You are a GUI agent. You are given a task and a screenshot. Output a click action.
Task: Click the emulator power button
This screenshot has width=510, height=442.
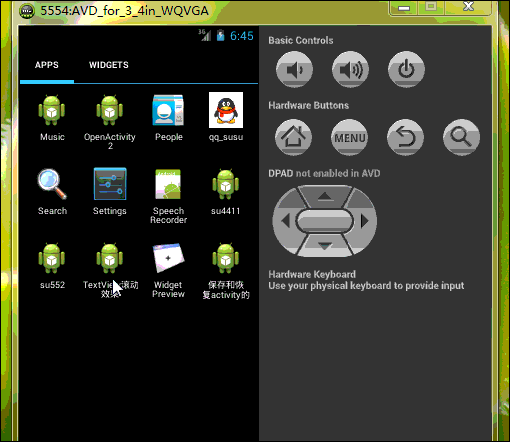pos(406,70)
